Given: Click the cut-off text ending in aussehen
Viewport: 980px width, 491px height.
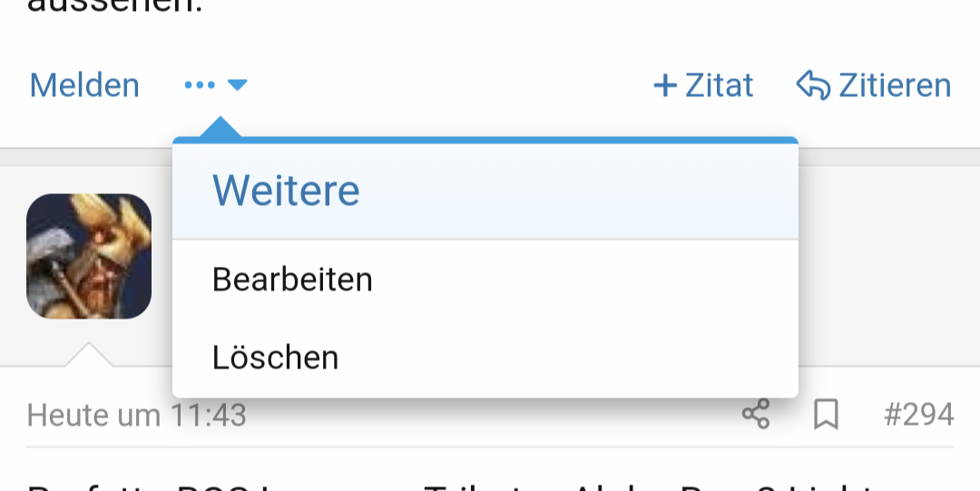Looking at the screenshot, I should 115,6.
